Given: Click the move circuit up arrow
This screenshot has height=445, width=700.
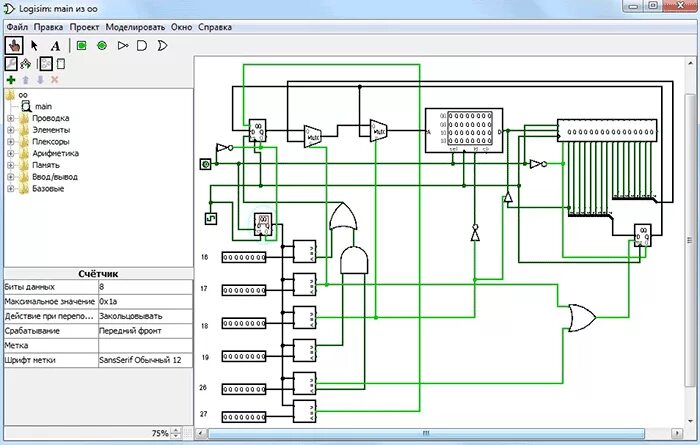Looking at the screenshot, I should click(25, 80).
